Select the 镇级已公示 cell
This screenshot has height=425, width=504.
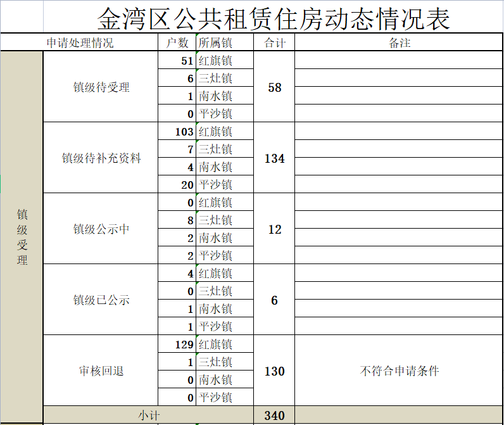[x=101, y=300]
